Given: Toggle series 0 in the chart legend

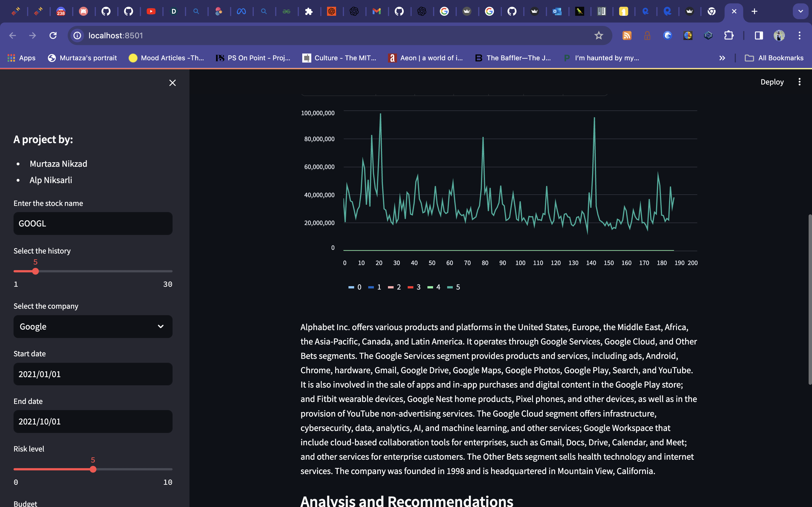Looking at the screenshot, I should [x=355, y=287].
